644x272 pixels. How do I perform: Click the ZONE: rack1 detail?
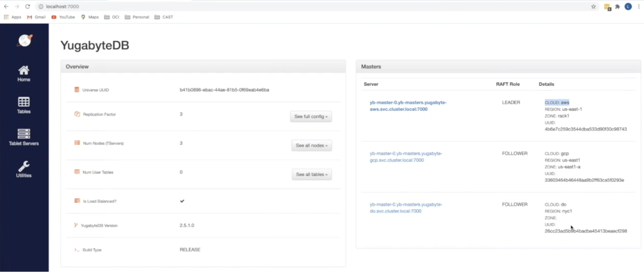pos(557,116)
